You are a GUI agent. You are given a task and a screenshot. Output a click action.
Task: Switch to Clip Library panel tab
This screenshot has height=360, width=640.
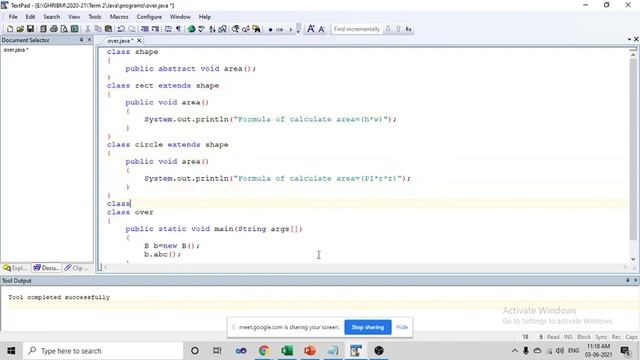point(77,268)
